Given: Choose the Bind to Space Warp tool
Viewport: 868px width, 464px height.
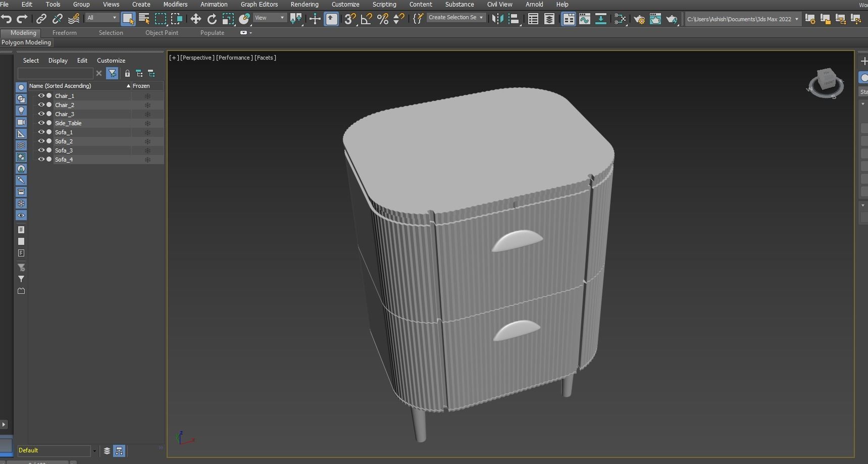Looking at the screenshot, I should click(74, 19).
